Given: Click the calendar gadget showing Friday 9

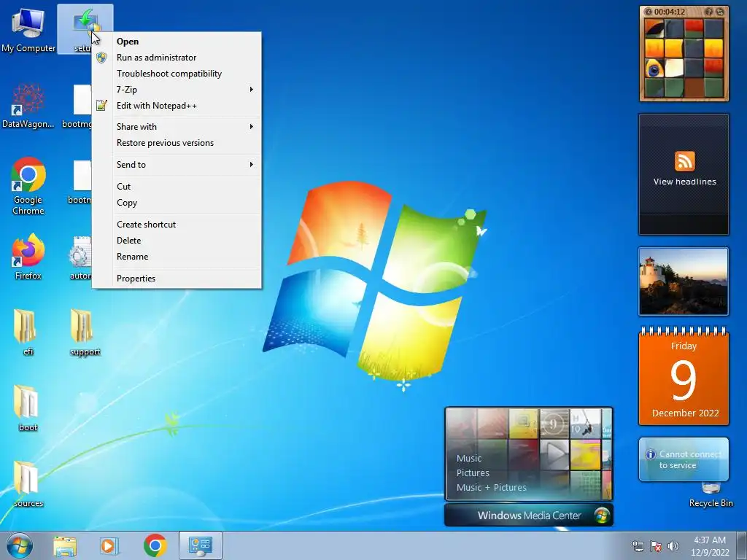Looking at the screenshot, I should [684, 376].
